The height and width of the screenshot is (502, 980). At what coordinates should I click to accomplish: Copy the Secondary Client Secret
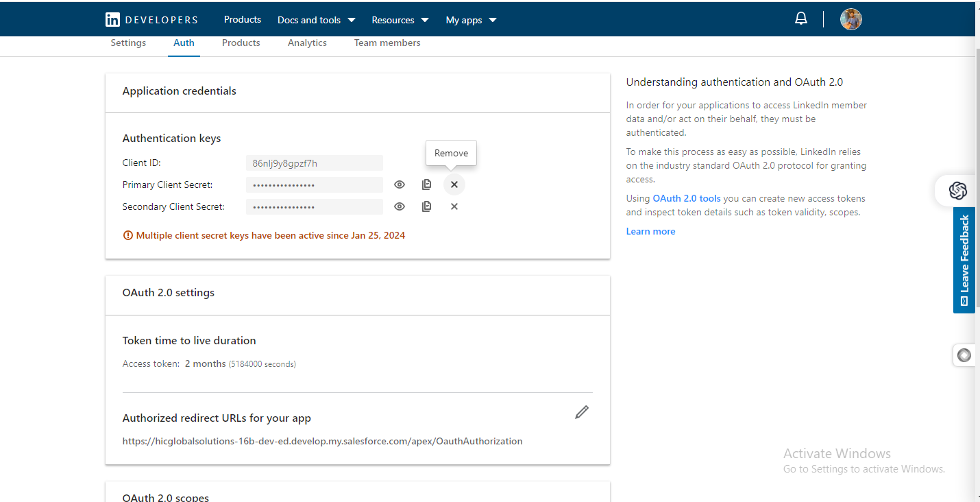(x=426, y=206)
